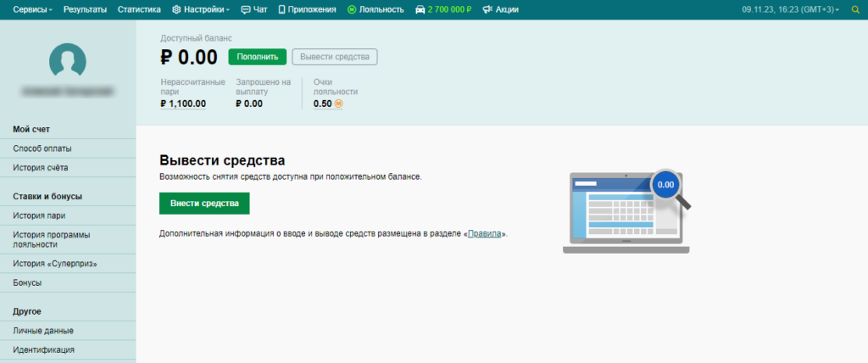Click the green loyalty badge icon
868x363 pixels.
tap(352, 9)
